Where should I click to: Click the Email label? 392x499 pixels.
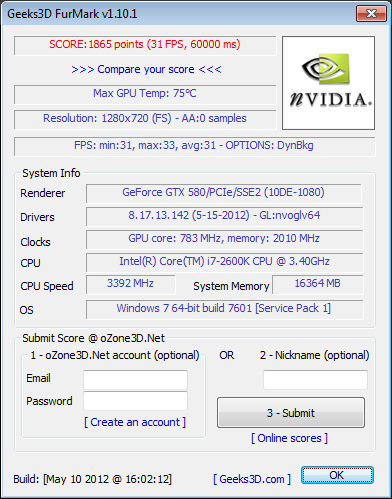pyautogui.click(x=38, y=378)
